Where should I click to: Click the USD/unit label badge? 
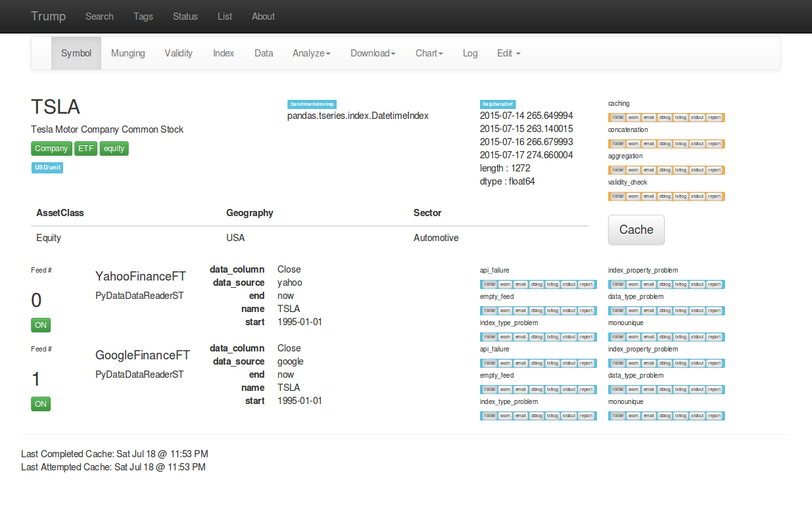(47, 168)
